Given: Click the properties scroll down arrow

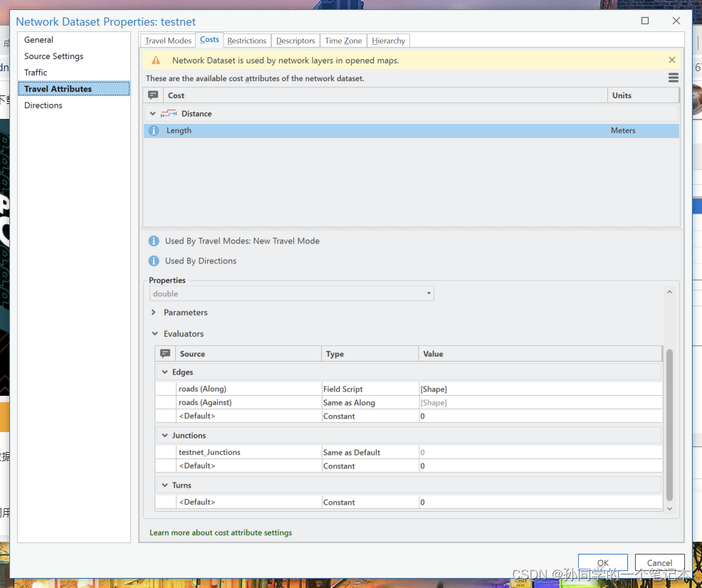Looking at the screenshot, I should tap(669, 508).
